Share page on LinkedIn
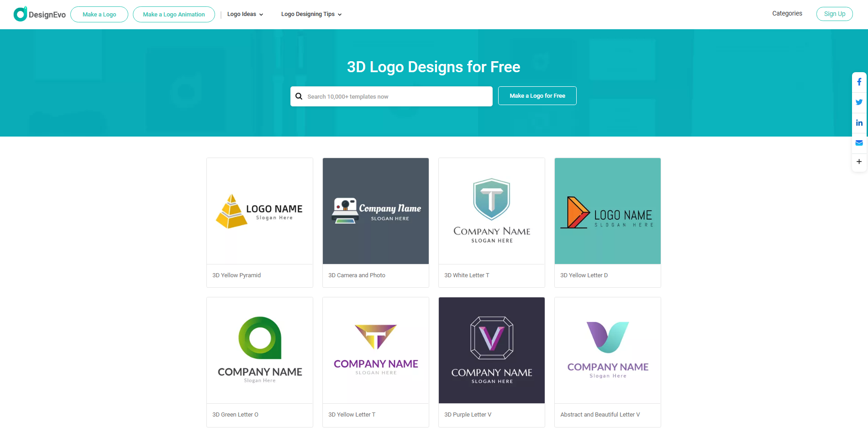 coord(859,123)
